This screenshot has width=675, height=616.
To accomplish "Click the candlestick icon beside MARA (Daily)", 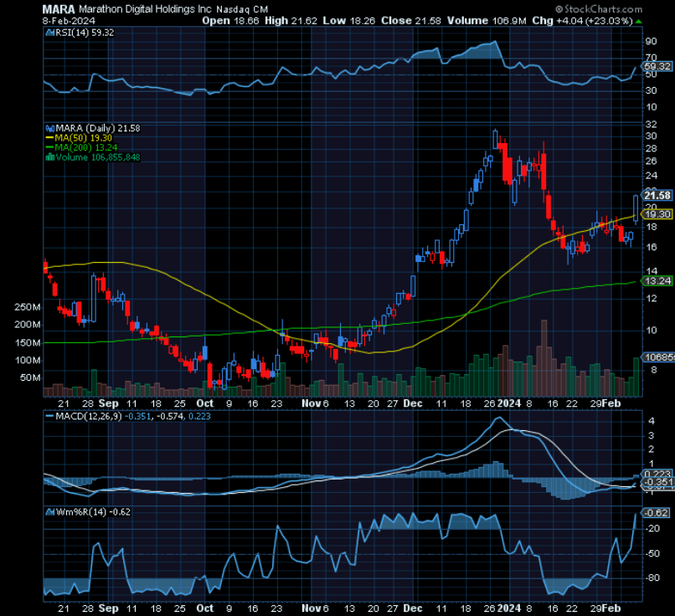I will click(x=49, y=127).
